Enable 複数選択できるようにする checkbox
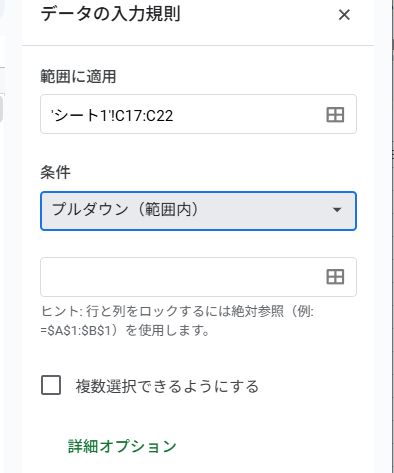The width and height of the screenshot is (394, 473). point(51,385)
